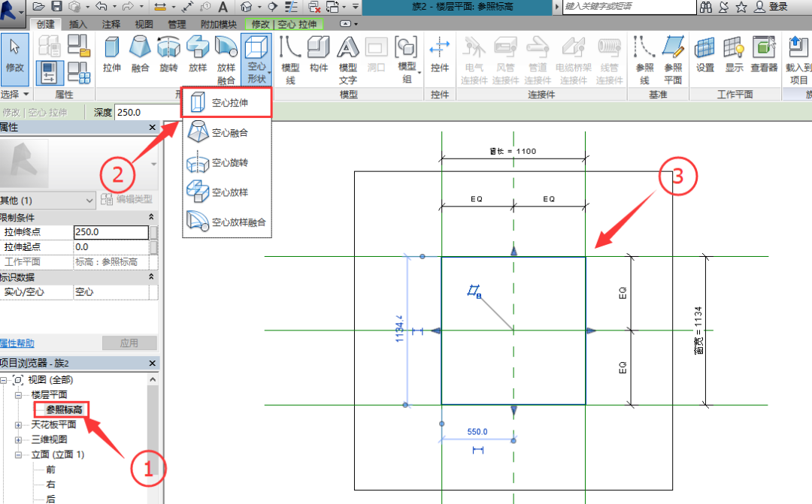Choose 空心旋转 from the void menu

[227, 162]
